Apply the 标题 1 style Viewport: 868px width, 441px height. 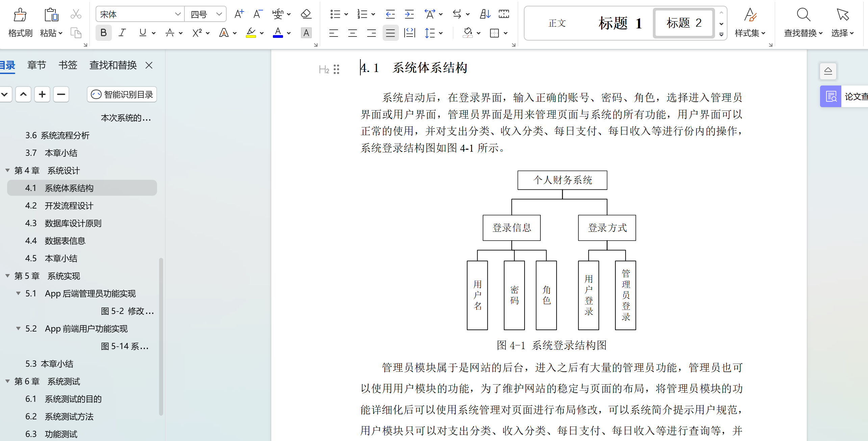pyautogui.click(x=620, y=23)
